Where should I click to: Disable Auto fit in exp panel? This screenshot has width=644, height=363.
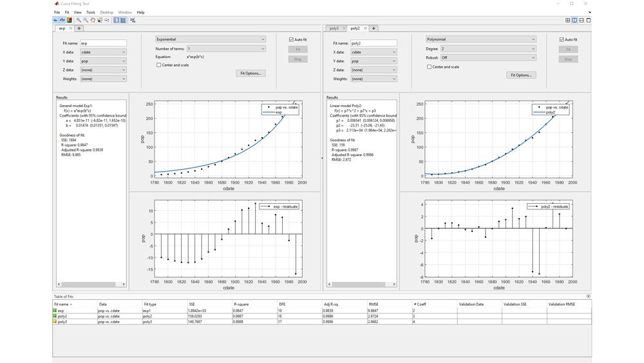(292, 39)
